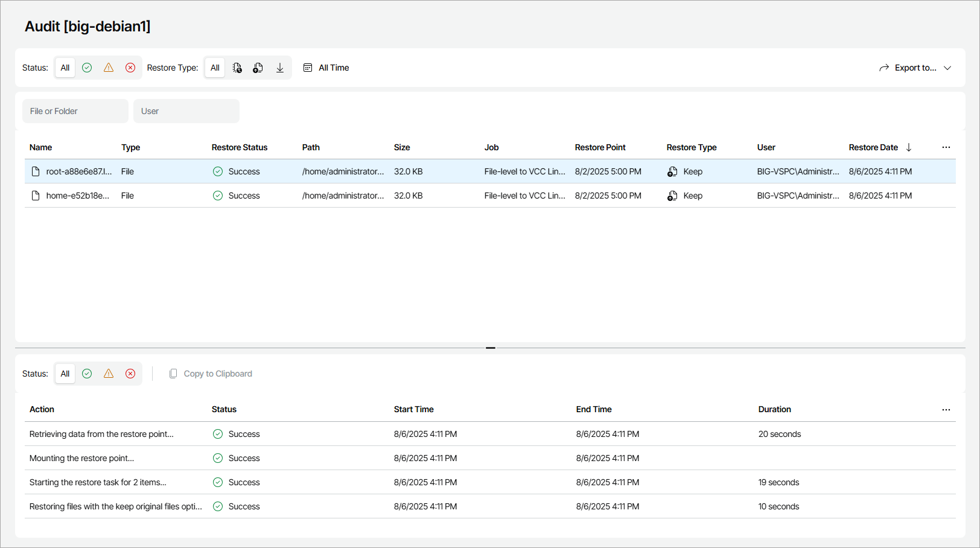Select the home-e52b18e file row
The image size is (980, 548).
pos(77,196)
